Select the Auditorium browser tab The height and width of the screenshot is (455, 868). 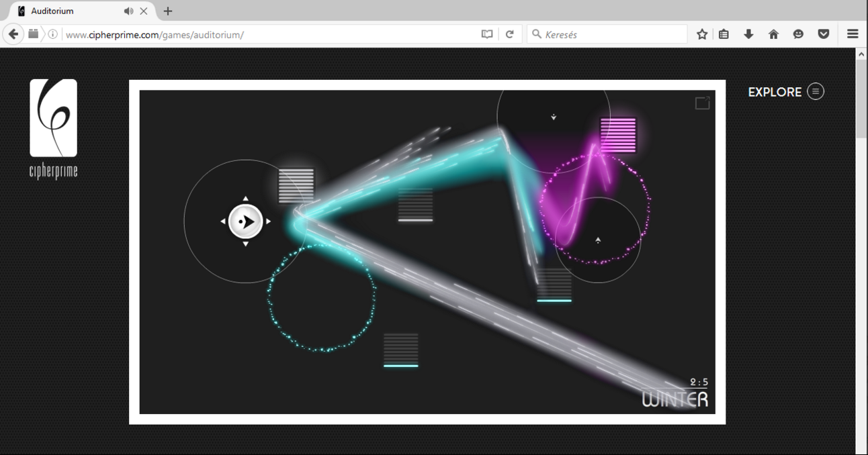pyautogui.click(x=83, y=11)
